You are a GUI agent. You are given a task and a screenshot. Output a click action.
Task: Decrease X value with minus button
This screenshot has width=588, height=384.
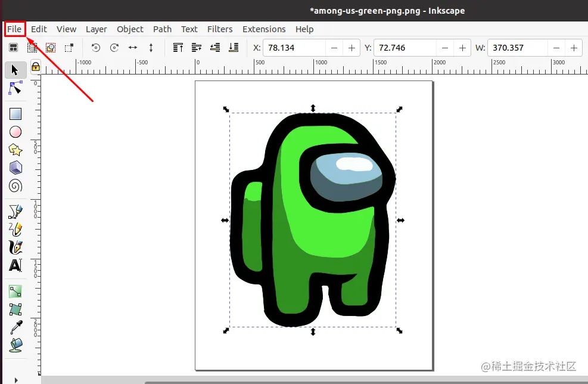[x=334, y=48]
